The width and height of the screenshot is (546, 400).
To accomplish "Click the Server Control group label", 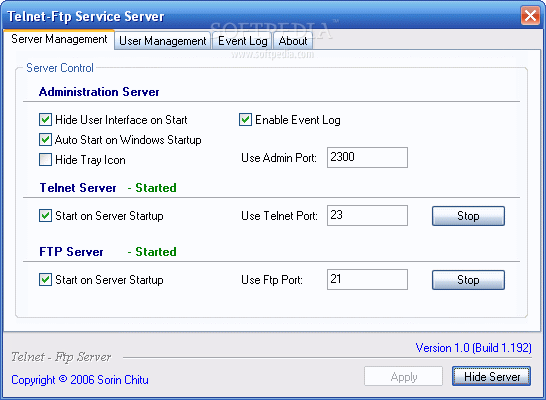I will coord(60,68).
